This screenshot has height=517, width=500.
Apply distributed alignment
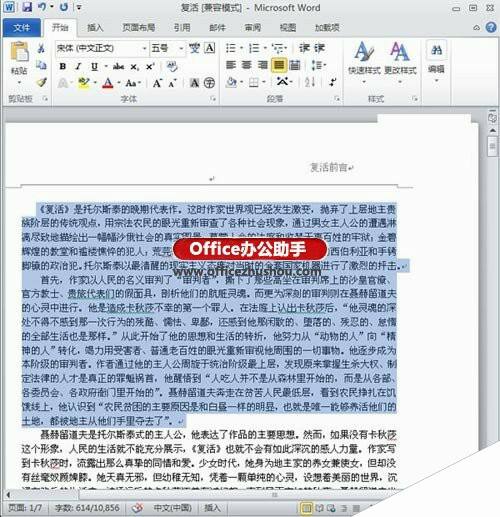(295, 65)
